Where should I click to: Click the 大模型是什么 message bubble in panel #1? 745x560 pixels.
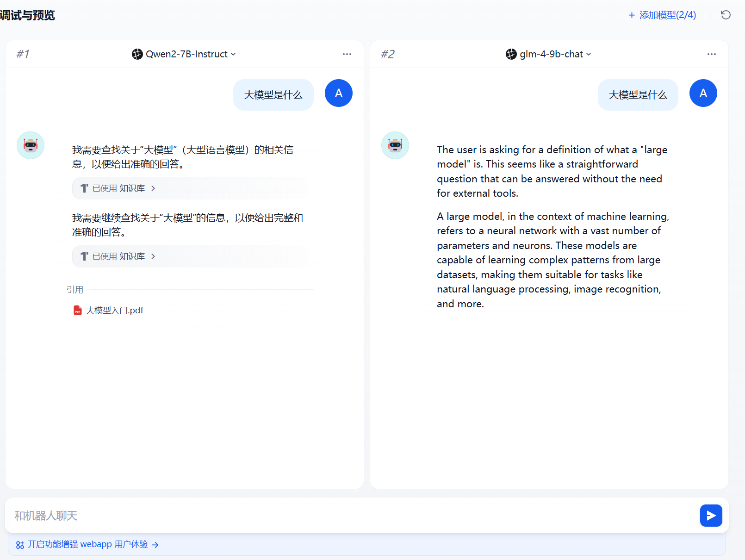[x=273, y=95]
